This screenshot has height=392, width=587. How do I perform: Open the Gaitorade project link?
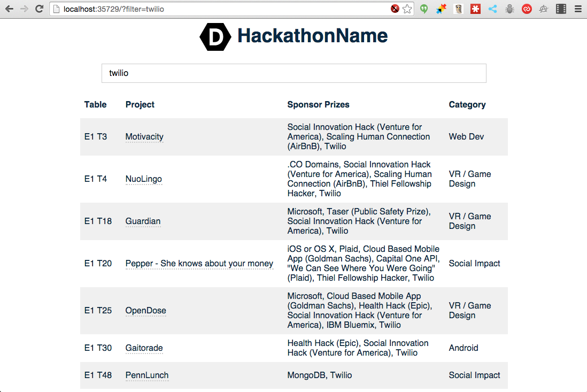[144, 348]
